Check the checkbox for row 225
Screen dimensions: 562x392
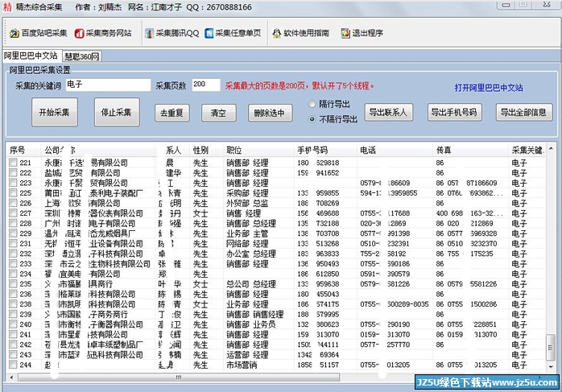pyautogui.click(x=13, y=193)
